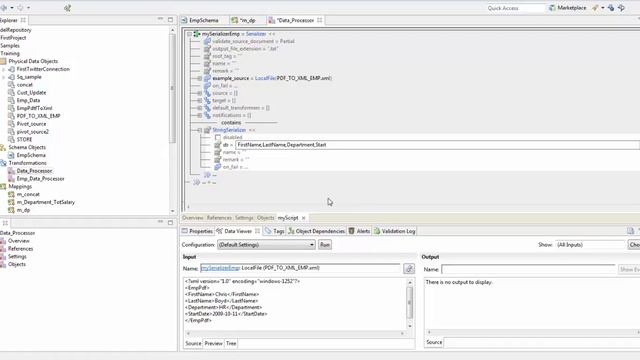Click the Input XML vertical scrollbar

click(x=410, y=304)
